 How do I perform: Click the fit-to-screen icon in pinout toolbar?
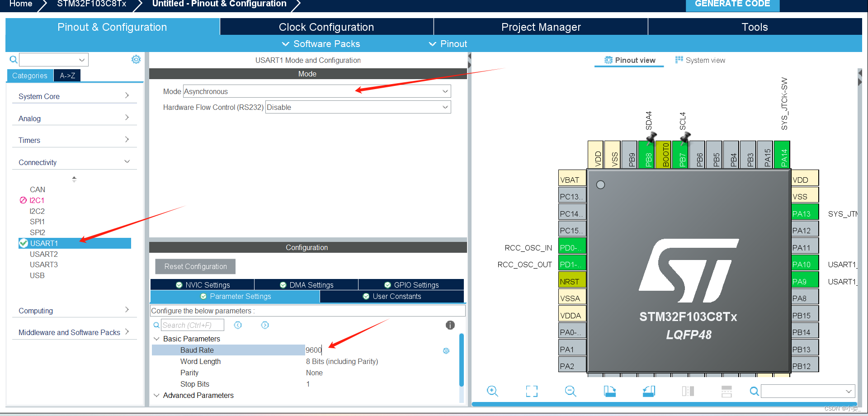tap(532, 391)
